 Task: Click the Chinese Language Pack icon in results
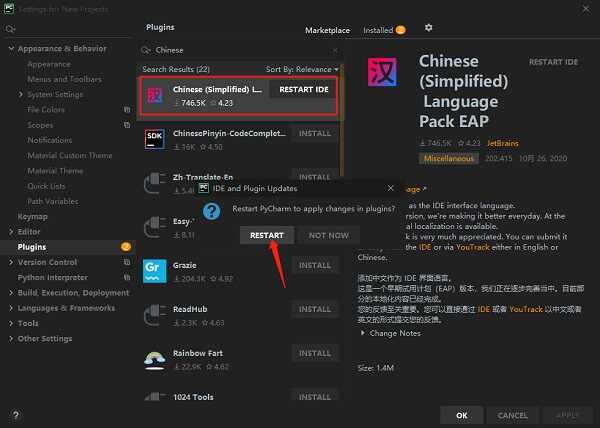pyautogui.click(x=155, y=96)
